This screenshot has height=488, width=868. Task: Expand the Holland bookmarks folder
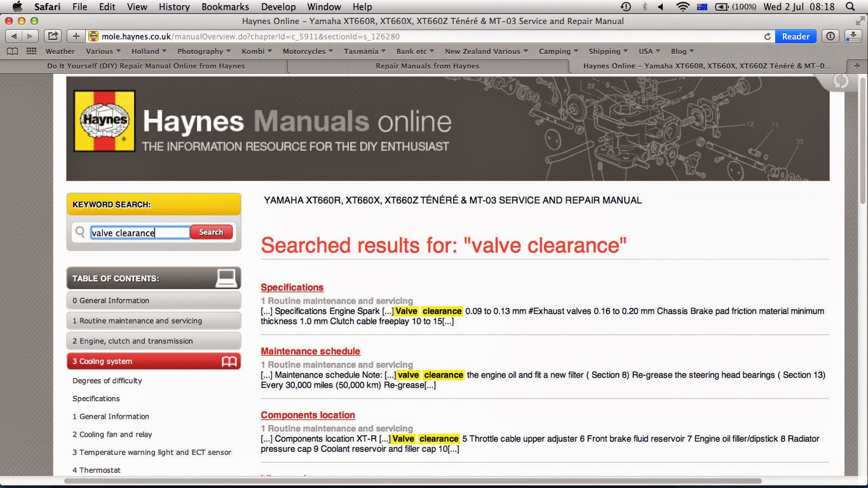[x=149, y=51]
